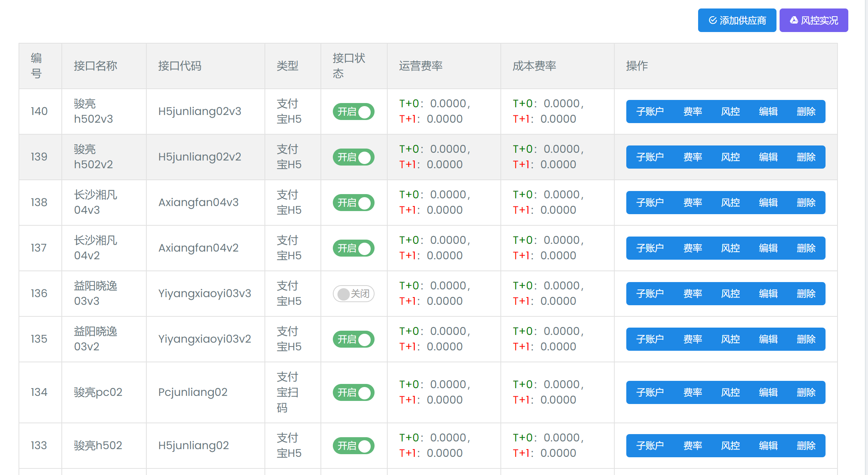Image resolution: width=868 pixels, height=475 pixels.
Task: Edit the 骏亮h502 interface row 133
Action: tap(768, 446)
